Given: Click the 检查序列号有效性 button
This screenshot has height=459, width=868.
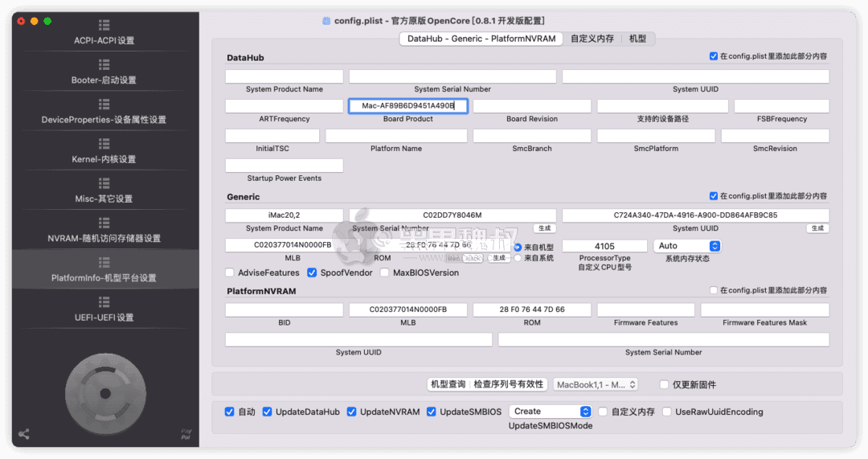Looking at the screenshot, I should (x=509, y=385).
